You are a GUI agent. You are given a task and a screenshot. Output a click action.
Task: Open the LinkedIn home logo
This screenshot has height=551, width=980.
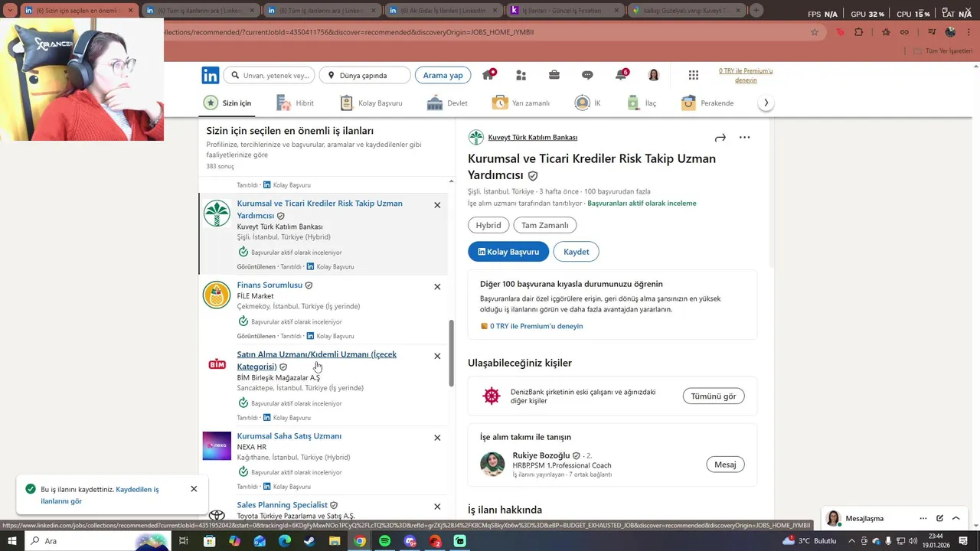(211, 75)
